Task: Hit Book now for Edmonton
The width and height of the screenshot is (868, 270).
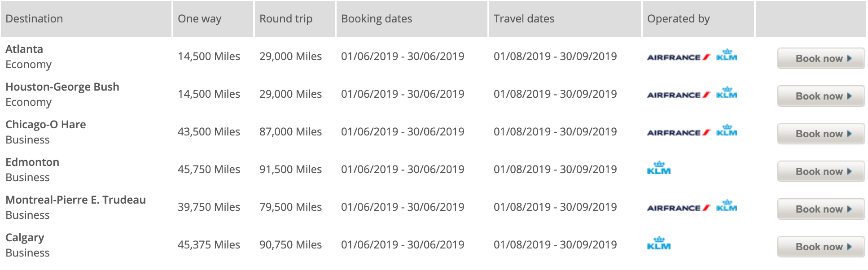Action: click(x=821, y=171)
